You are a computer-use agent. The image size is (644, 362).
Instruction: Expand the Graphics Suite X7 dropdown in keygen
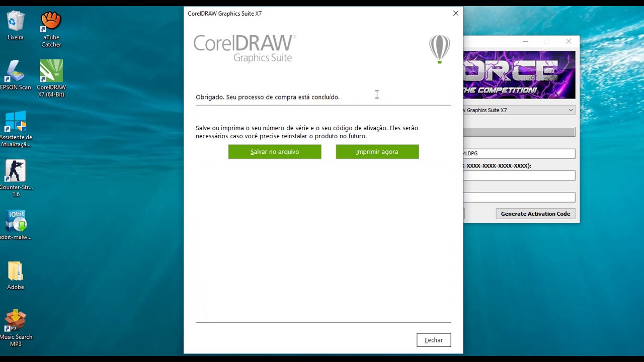click(571, 110)
